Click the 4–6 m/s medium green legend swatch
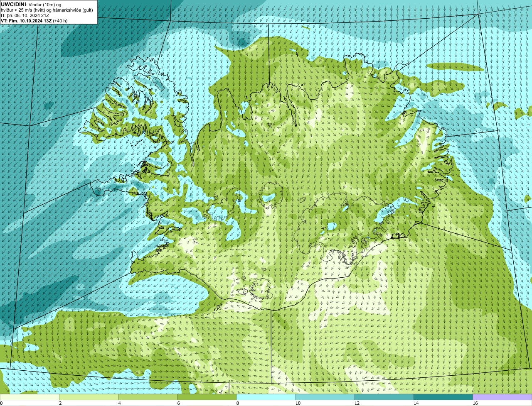 pyautogui.click(x=148, y=397)
